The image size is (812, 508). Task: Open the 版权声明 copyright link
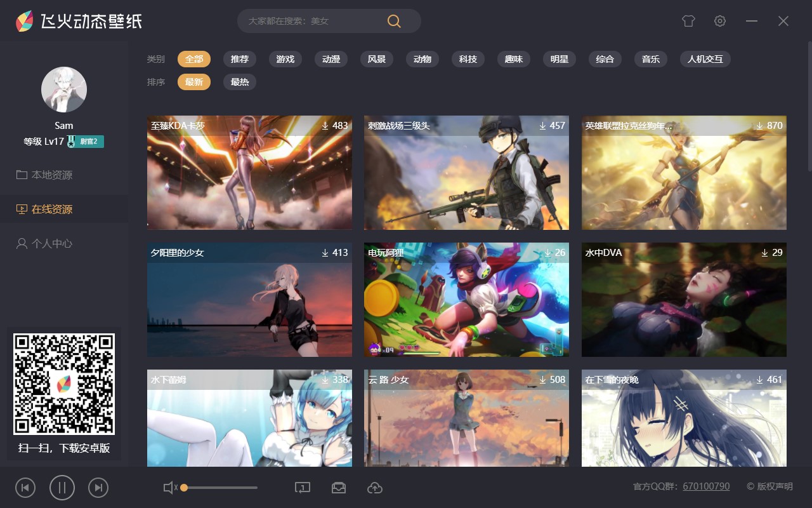[769, 486]
